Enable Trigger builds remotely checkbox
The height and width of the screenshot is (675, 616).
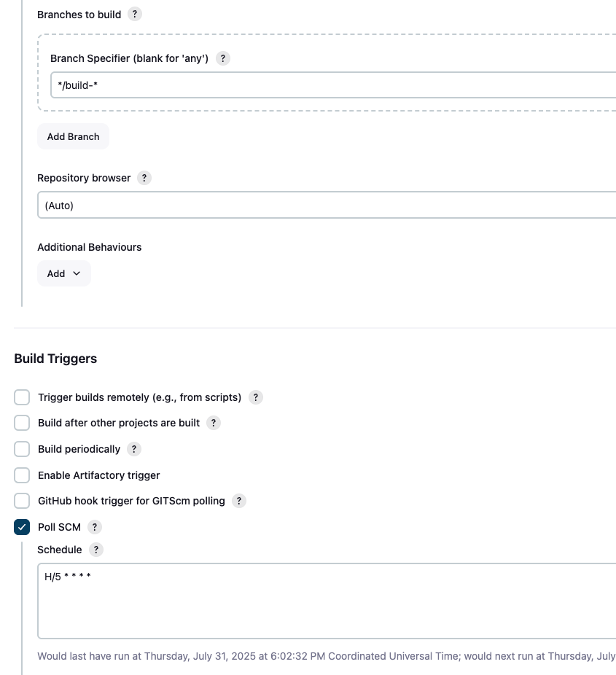[22, 397]
